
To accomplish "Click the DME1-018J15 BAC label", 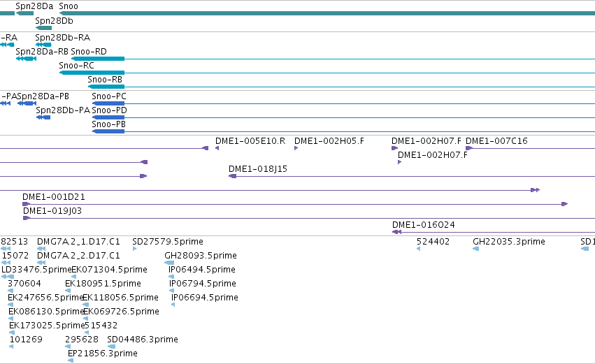I will 258,169.
